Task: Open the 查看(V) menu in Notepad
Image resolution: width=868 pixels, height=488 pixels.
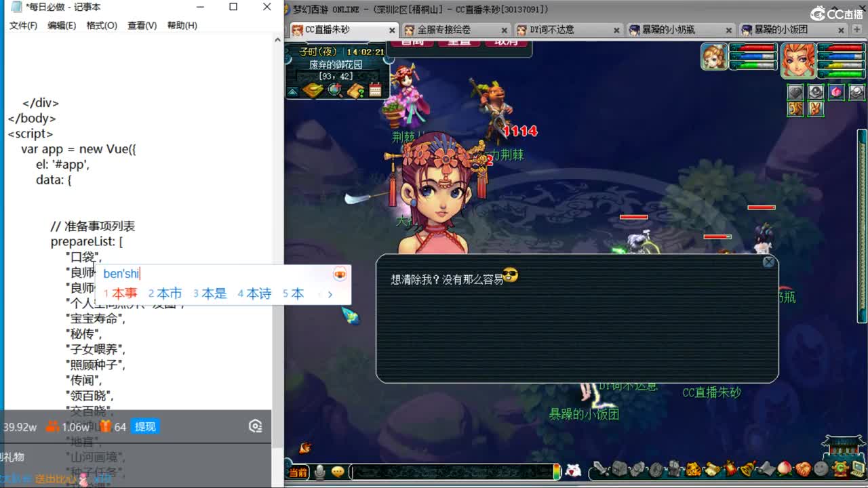Action: pyautogui.click(x=142, y=25)
